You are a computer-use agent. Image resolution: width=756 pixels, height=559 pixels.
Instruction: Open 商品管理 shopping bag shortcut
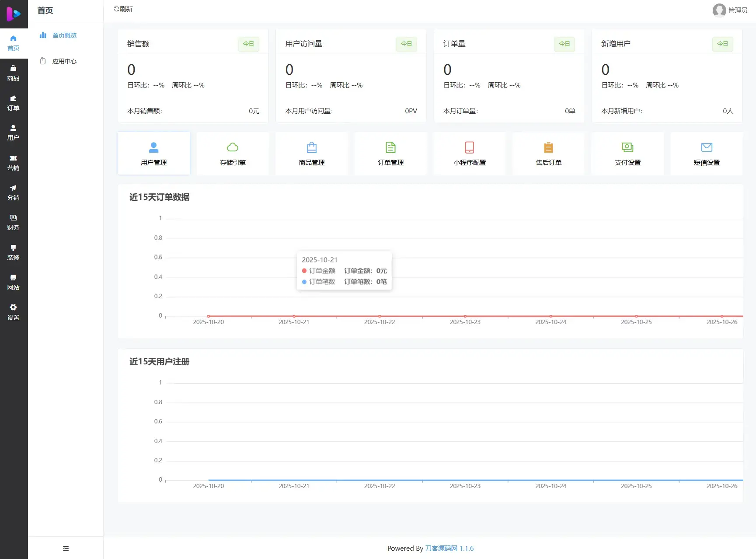tap(312, 154)
